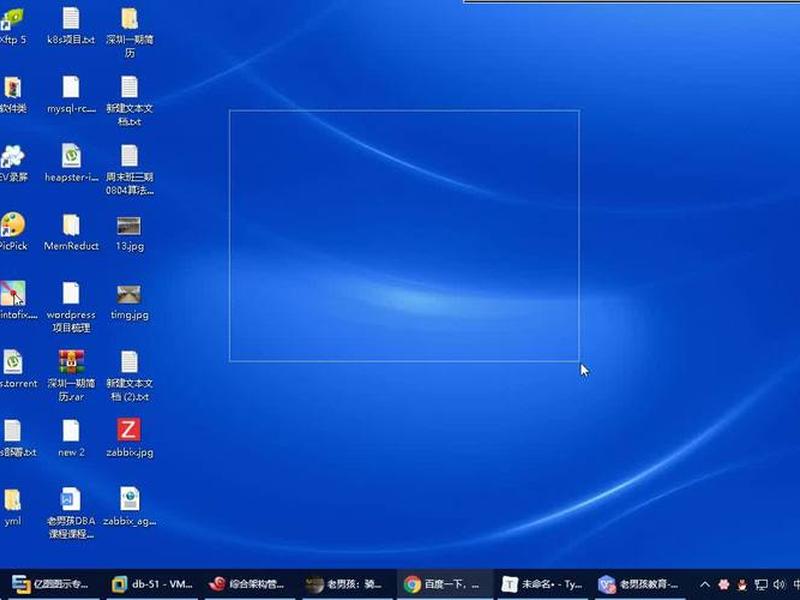Switch to db-51 VMware taskbar window
800x600 pixels.
coord(152,584)
